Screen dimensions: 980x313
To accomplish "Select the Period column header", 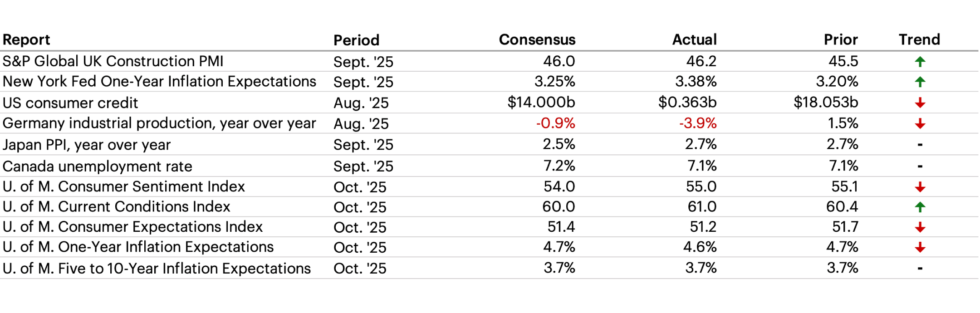I will [356, 40].
